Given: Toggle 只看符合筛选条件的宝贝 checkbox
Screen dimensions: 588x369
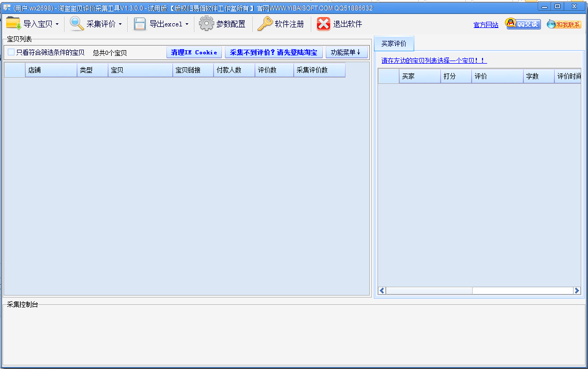Looking at the screenshot, I should coord(11,52).
